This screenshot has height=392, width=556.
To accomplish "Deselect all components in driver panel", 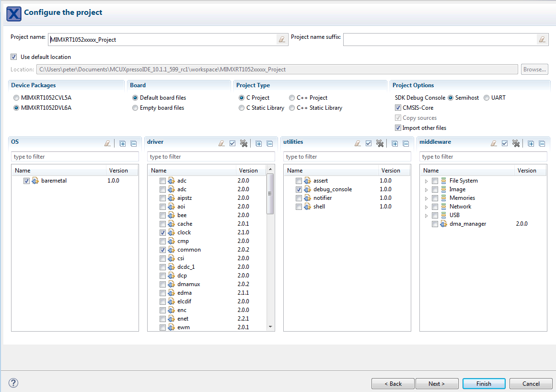I will click(x=243, y=144).
